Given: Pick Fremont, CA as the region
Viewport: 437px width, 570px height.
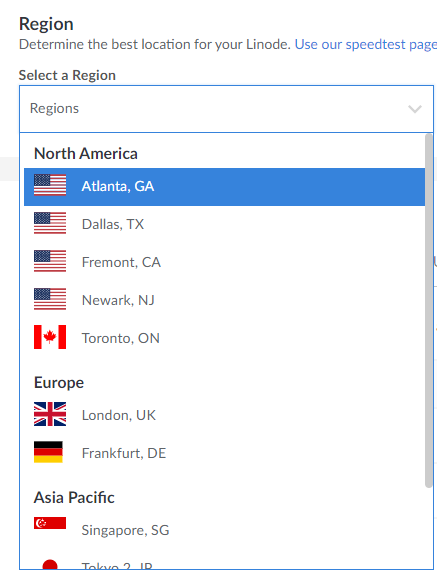Looking at the screenshot, I should [x=224, y=262].
